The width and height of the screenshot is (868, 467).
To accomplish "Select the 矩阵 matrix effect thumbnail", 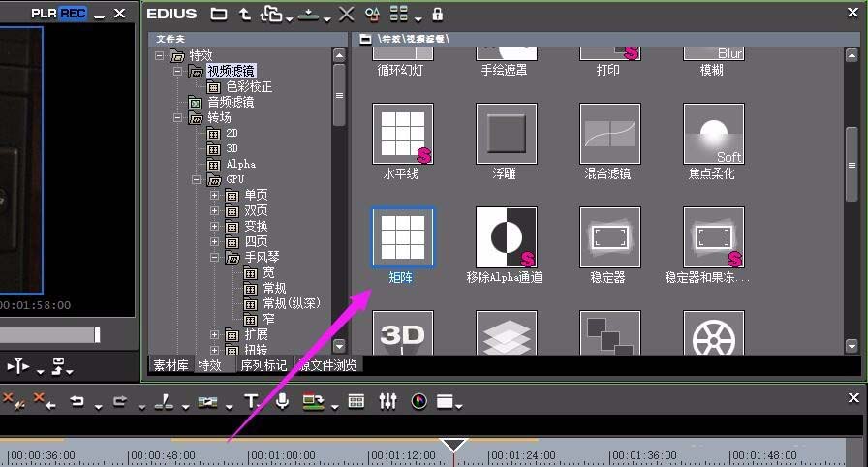I will click(403, 238).
